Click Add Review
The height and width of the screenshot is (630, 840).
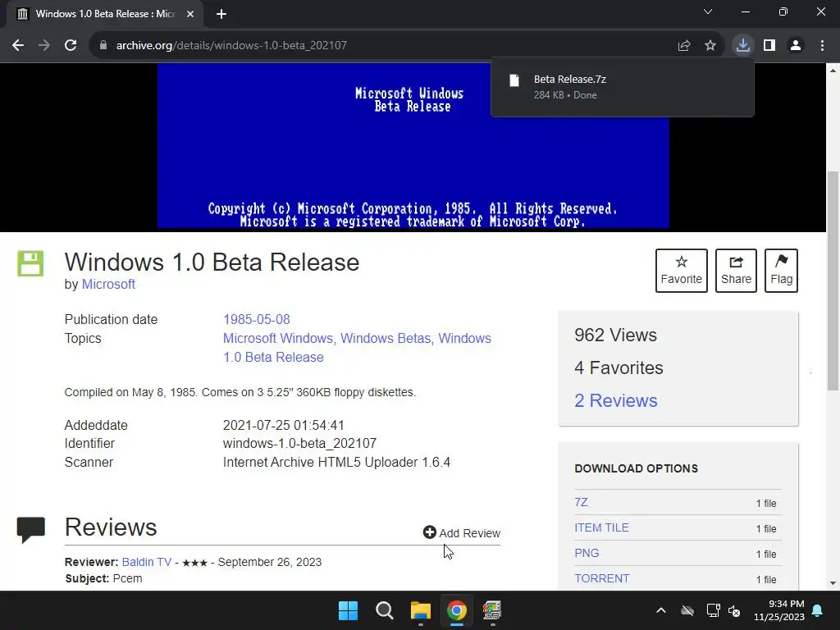tap(462, 533)
